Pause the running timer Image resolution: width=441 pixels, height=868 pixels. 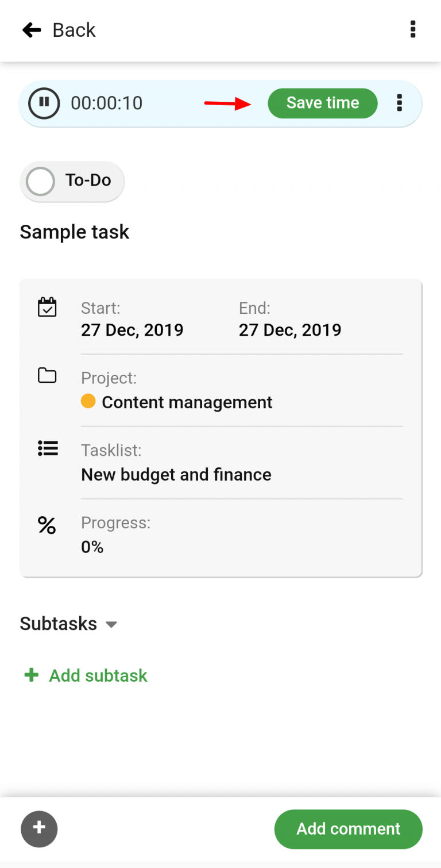[44, 103]
